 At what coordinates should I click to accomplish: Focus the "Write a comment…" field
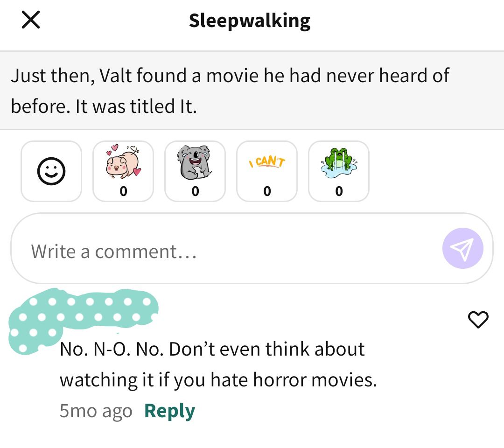coord(252,248)
